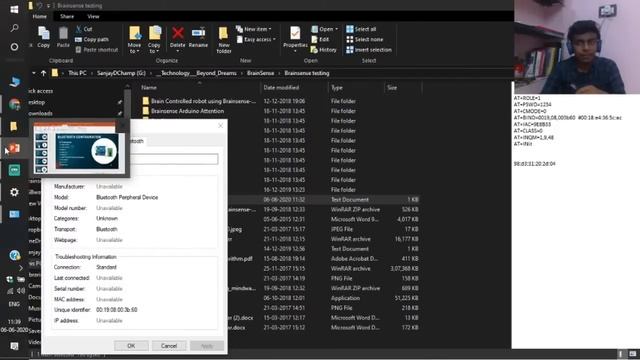Click Quick access in navigation pane
The width and height of the screenshot is (640, 360).
click(40, 91)
